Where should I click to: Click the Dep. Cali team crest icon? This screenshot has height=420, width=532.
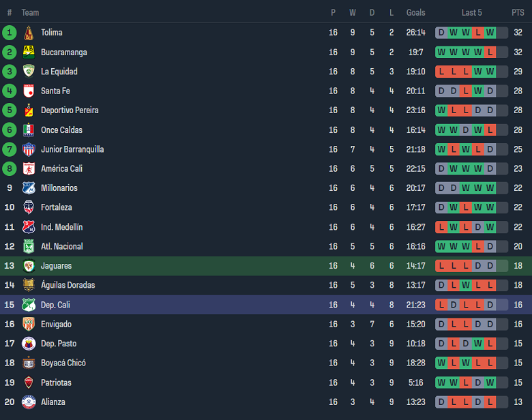click(x=29, y=305)
